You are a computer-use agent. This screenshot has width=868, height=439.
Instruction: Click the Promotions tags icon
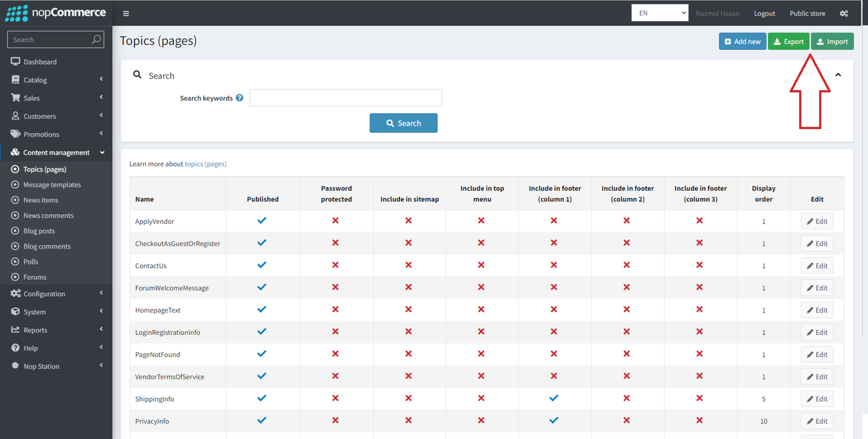click(15, 134)
